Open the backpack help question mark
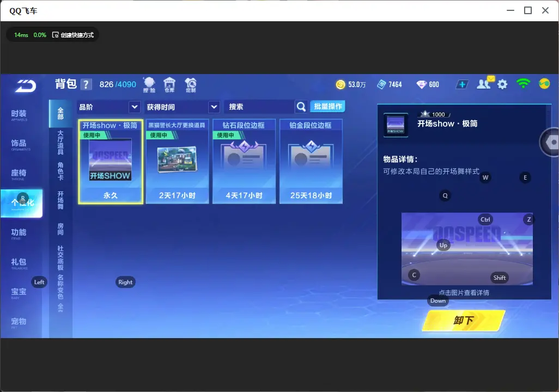Screen dimensions: 559x392 coord(86,84)
